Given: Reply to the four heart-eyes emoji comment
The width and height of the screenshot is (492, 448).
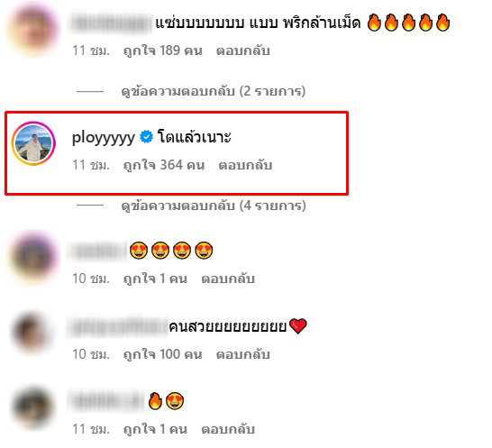Looking at the screenshot, I should [228, 279].
